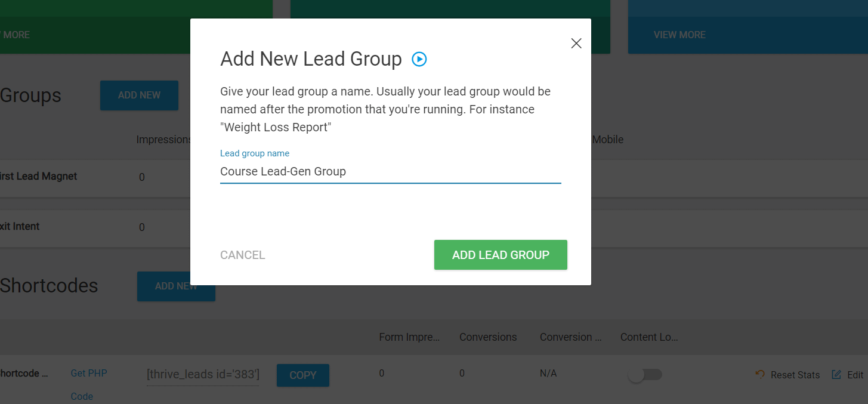Select the thrive_leads id='383' shortcode field
Viewport: 868px width, 404px height.
pyautogui.click(x=203, y=374)
